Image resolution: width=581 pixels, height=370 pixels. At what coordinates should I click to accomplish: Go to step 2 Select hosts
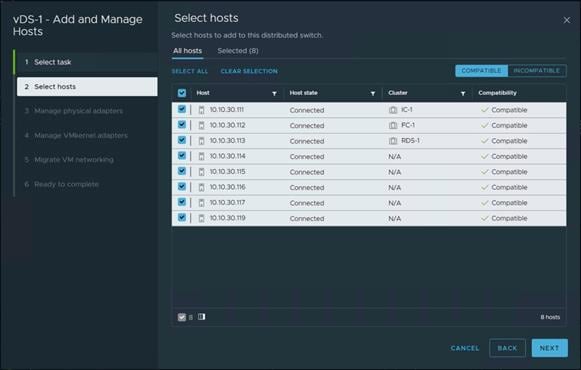point(87,87)
